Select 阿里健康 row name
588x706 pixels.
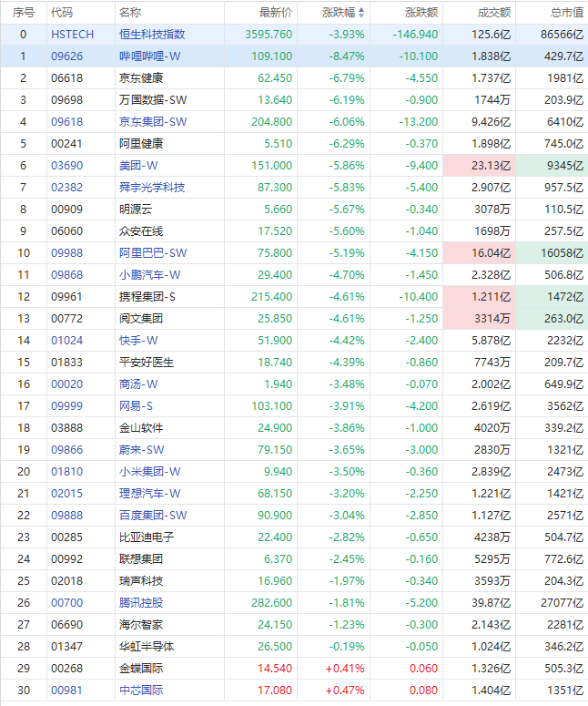[141, 144]
